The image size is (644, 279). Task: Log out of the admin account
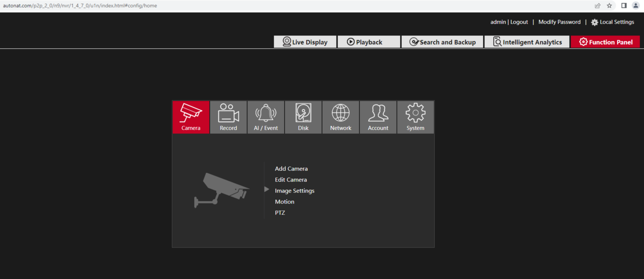coord(519,22)
